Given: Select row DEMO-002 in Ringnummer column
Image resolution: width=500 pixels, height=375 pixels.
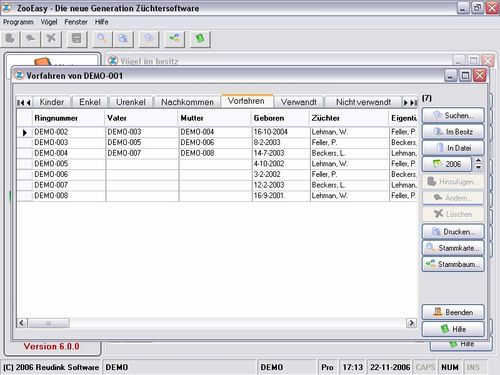Looking at the screenshot, I should 68,132.
